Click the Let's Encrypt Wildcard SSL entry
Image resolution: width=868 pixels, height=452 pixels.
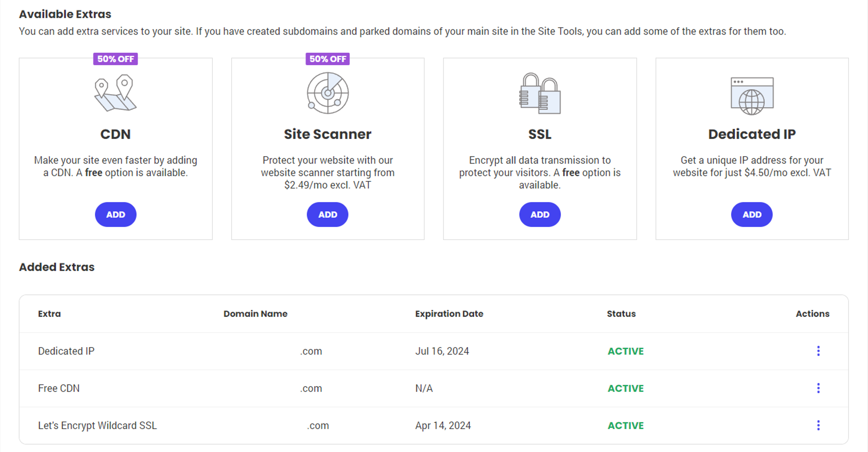pyautogui.click(x=97, y=425)
